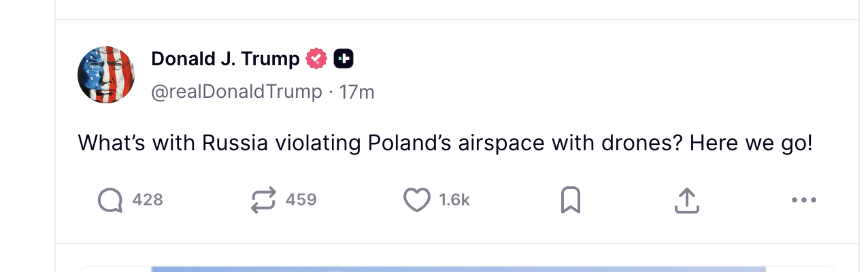Click the image preview of next post
Image resolution: width=868 pixels, height=272 pixels.
point(458,269)
